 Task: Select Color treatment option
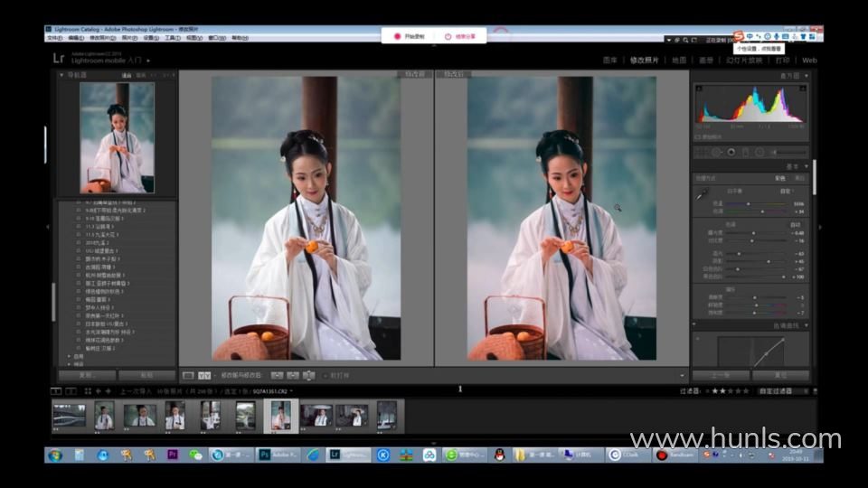tap(780, 179)
